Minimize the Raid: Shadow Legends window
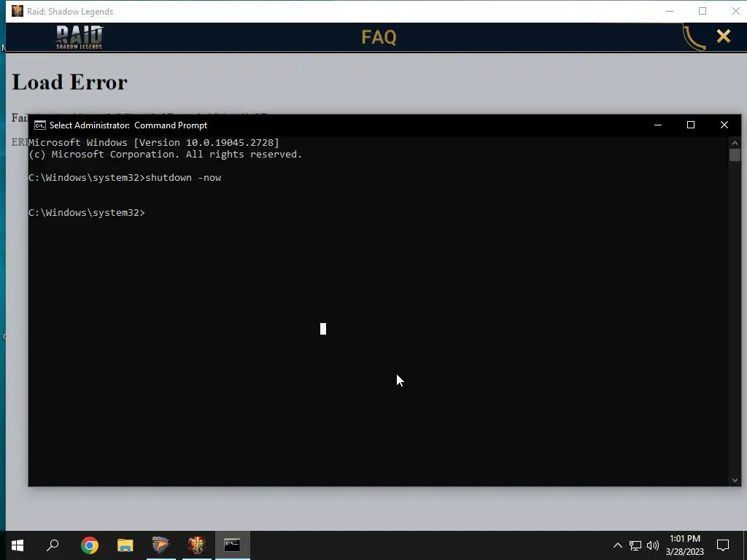 point(670,12)
